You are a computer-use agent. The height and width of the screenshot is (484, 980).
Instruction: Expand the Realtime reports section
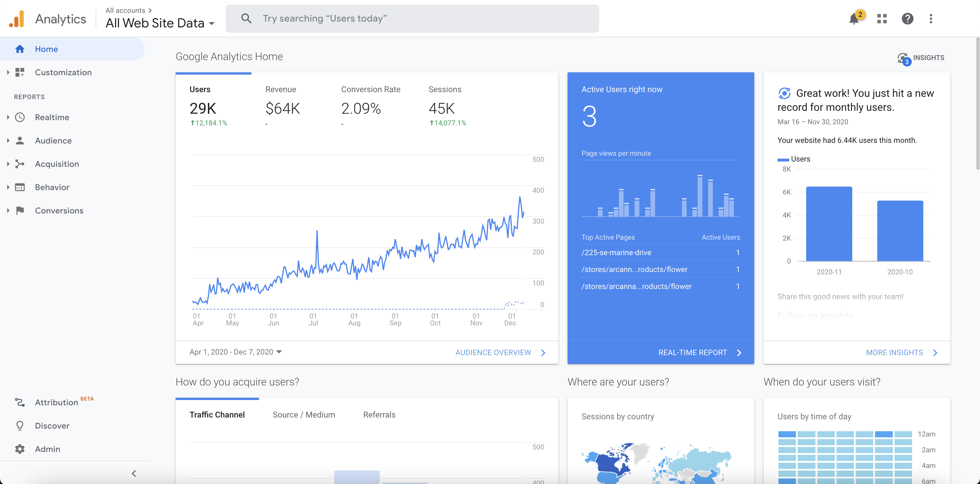pos(8,117)
